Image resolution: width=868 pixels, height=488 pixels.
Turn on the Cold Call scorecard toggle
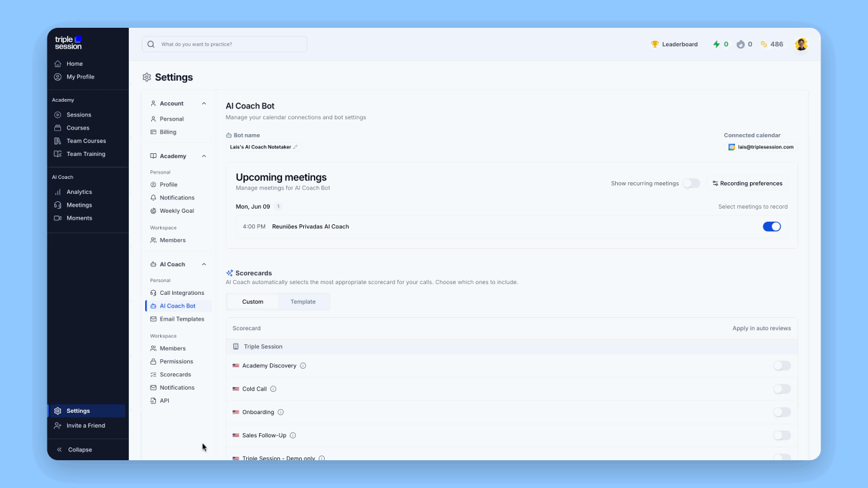pos(782,389)
